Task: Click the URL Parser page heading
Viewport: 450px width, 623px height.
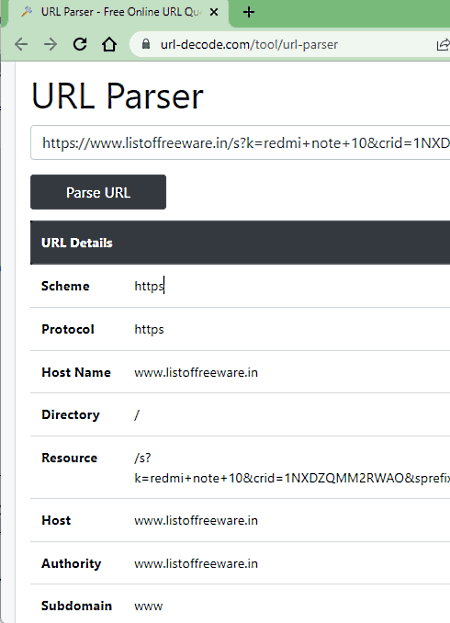Action: pyautogui.click(x=118, y=96)
